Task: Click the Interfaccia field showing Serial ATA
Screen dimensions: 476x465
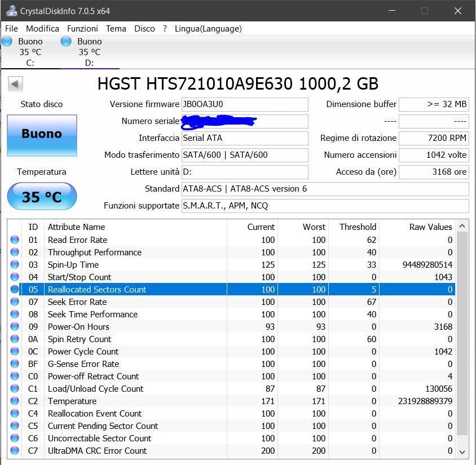Action: click(x=245, y=138)
